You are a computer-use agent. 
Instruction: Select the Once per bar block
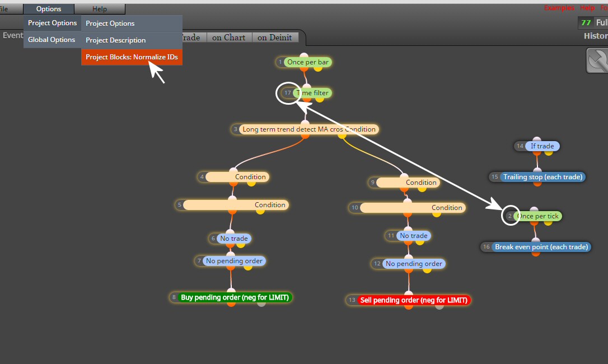307,62
